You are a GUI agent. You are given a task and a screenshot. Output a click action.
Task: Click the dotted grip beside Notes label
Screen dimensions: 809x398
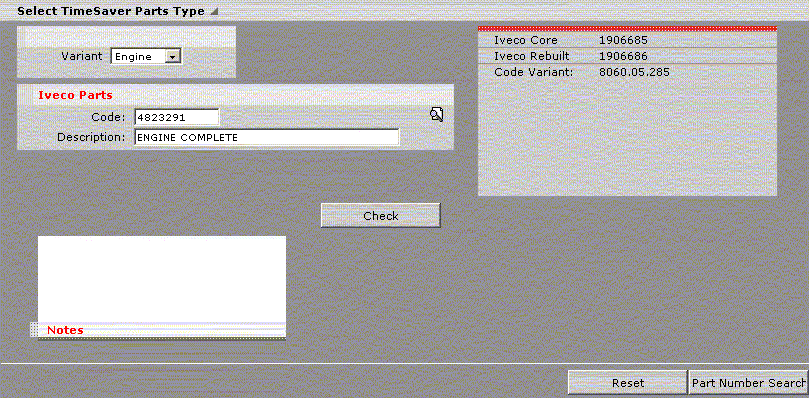point(34,329)
